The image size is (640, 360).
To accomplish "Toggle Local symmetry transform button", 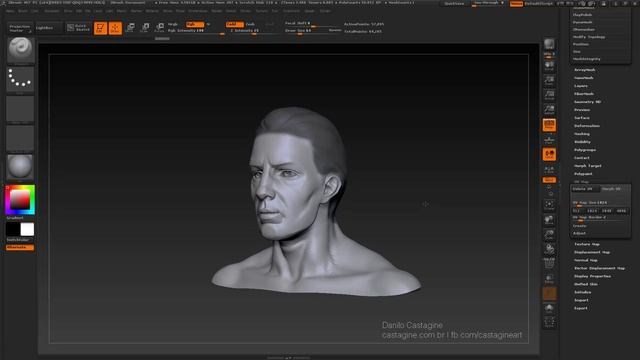I will point(549,154).
